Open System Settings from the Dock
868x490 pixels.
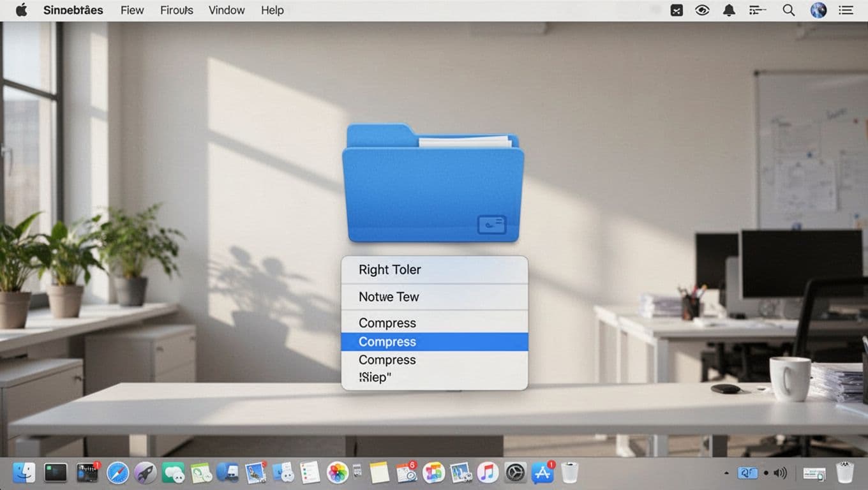[x=514, y=472]
